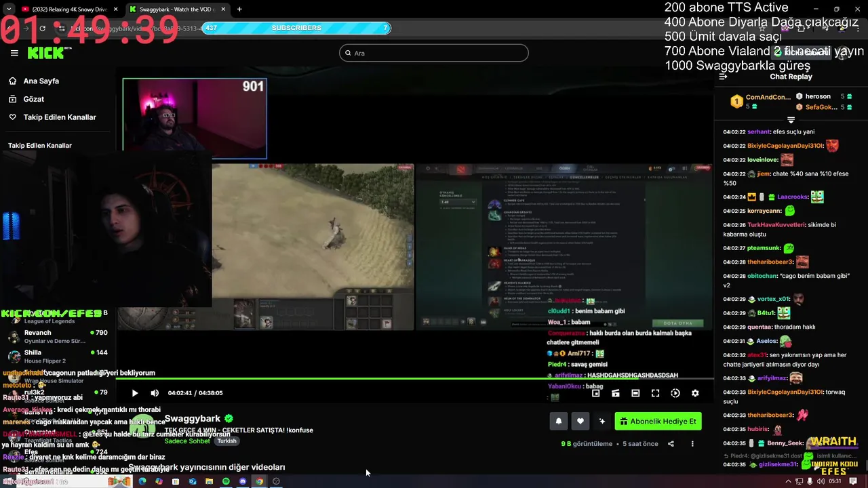Open Windows notification center icon
Screen dimensions: 868x488
point(853,481)
